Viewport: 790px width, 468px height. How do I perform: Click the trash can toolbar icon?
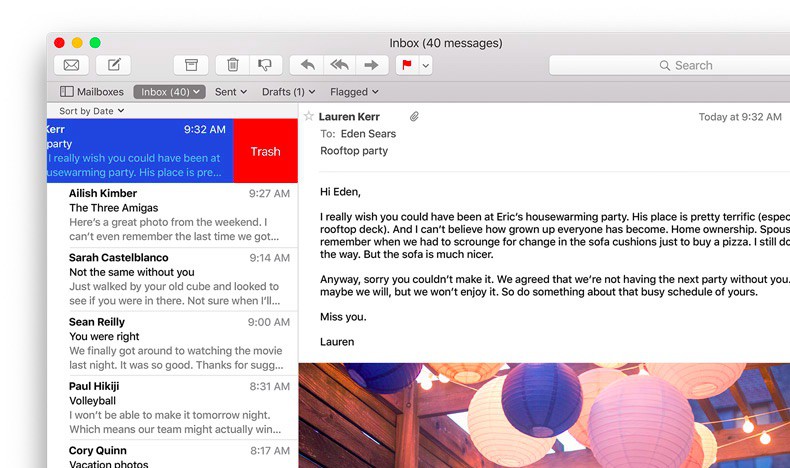233,65
